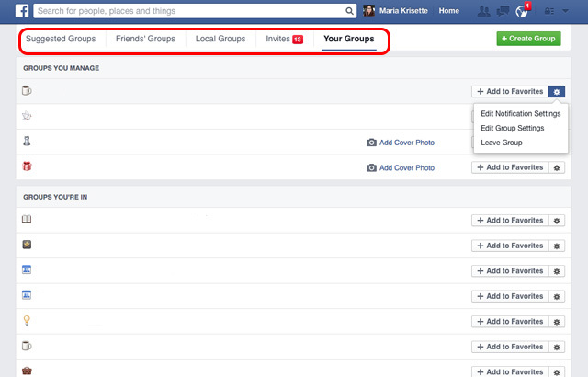Open the group with chess piece icon
This screenshot has width=588, height=377.
(x=27, y=141)
